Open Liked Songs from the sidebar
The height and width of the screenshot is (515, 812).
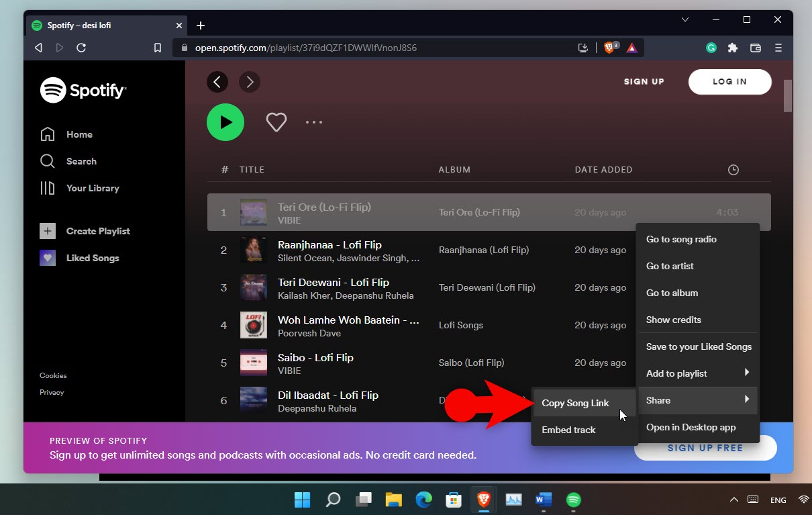coord(79,258)
